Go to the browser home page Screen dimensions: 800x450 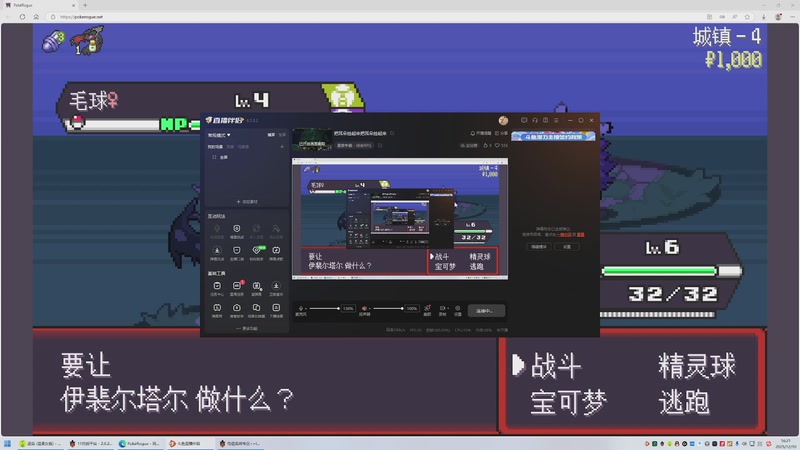point(36,17)
